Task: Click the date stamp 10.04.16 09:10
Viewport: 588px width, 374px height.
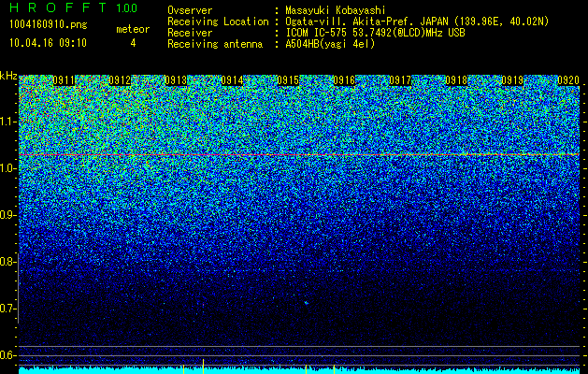Action: [48, 43]
